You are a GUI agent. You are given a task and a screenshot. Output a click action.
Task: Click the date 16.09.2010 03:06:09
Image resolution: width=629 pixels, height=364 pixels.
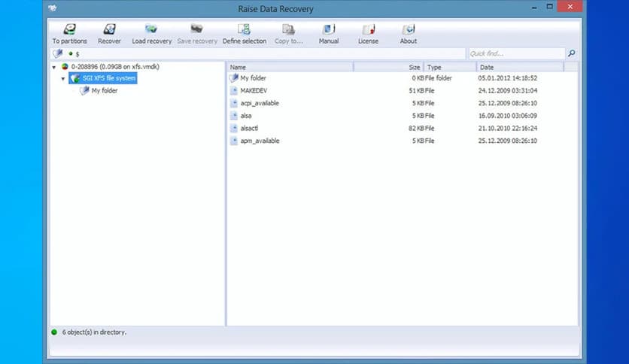coord(507,116)
